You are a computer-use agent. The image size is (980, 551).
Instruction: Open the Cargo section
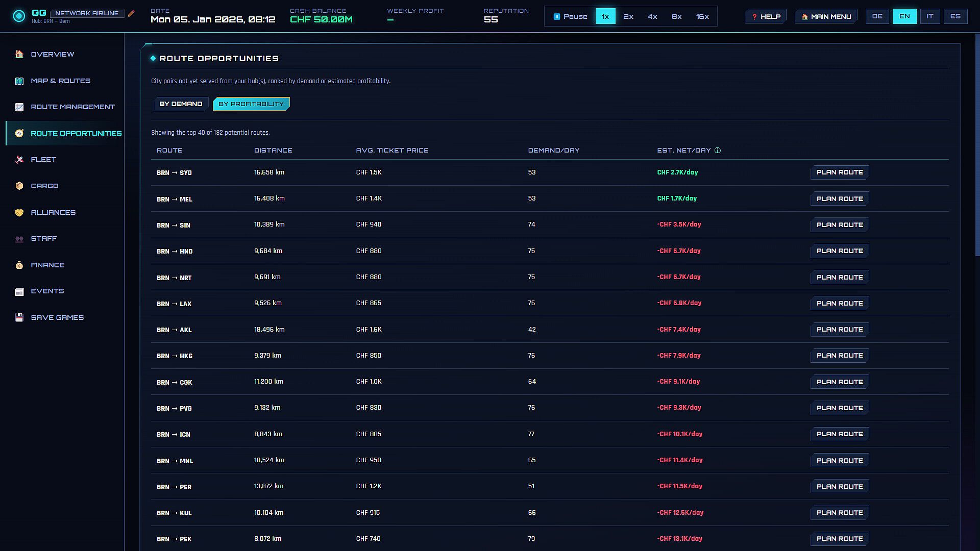click(x=65, y=186)
